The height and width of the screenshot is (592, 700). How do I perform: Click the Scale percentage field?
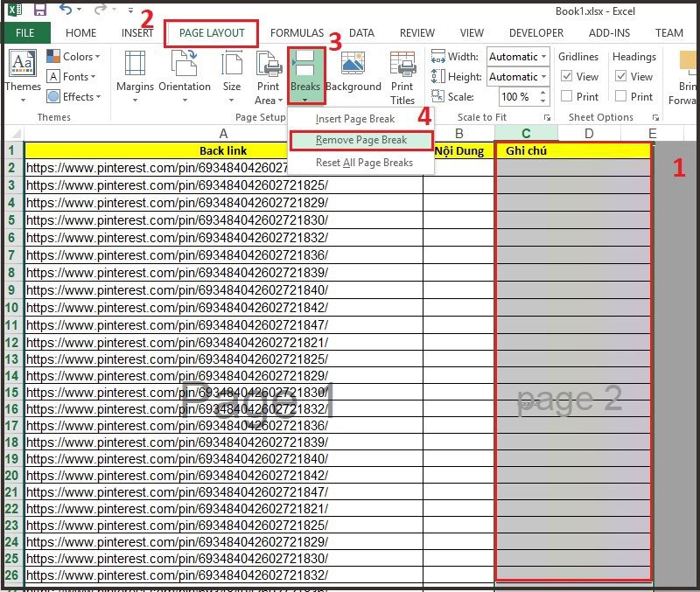(518, 97)
